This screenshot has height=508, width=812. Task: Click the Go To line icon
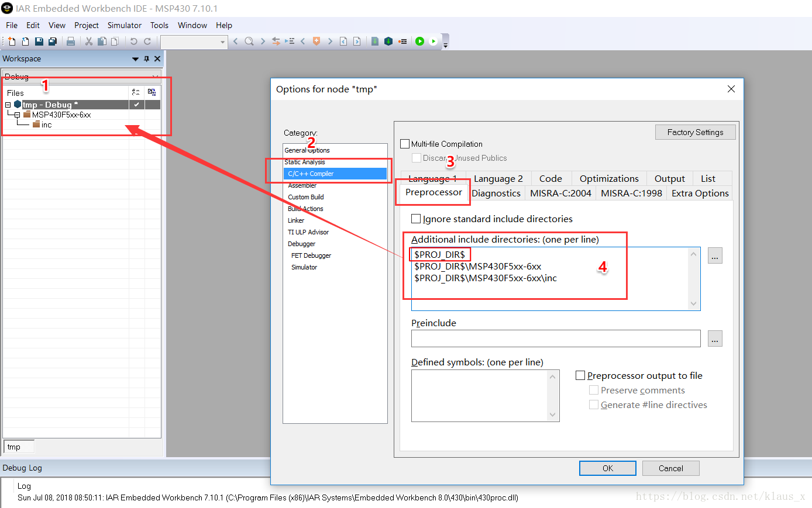tap(290, 42)
